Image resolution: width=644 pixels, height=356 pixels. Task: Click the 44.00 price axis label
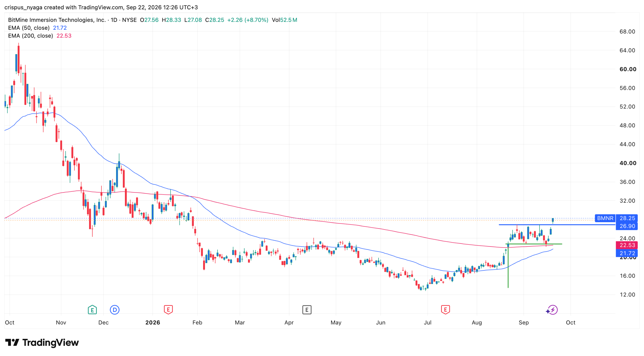(x=627, y=144)
